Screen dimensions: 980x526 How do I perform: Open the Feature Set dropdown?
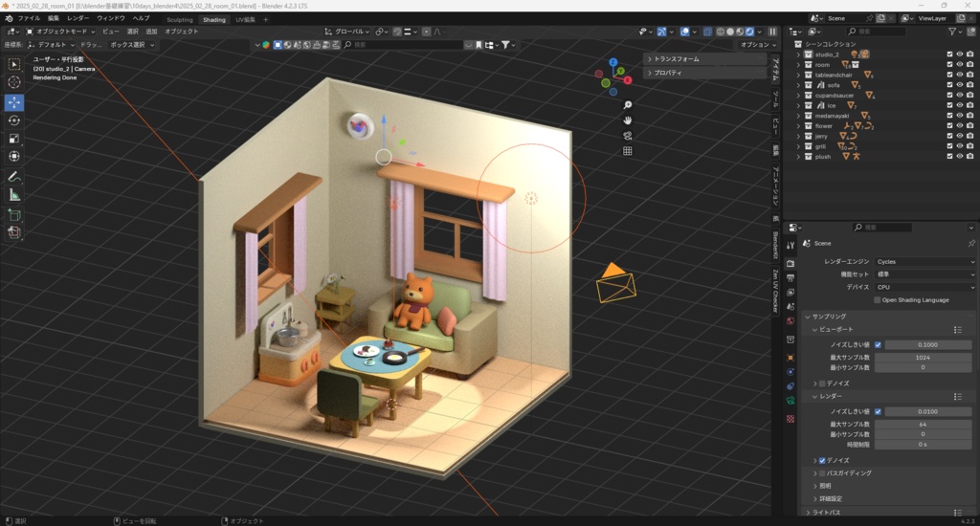(x=925, y=274)
